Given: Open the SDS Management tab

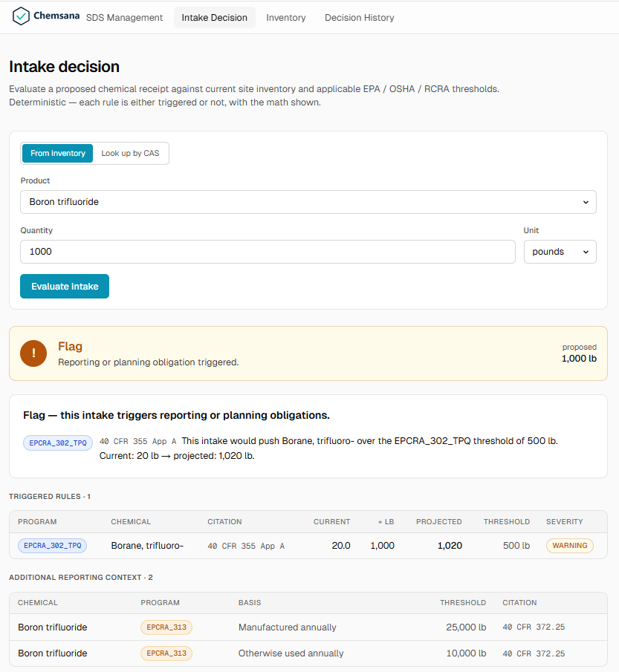Looking at the screenshot, I should (124, 18).
